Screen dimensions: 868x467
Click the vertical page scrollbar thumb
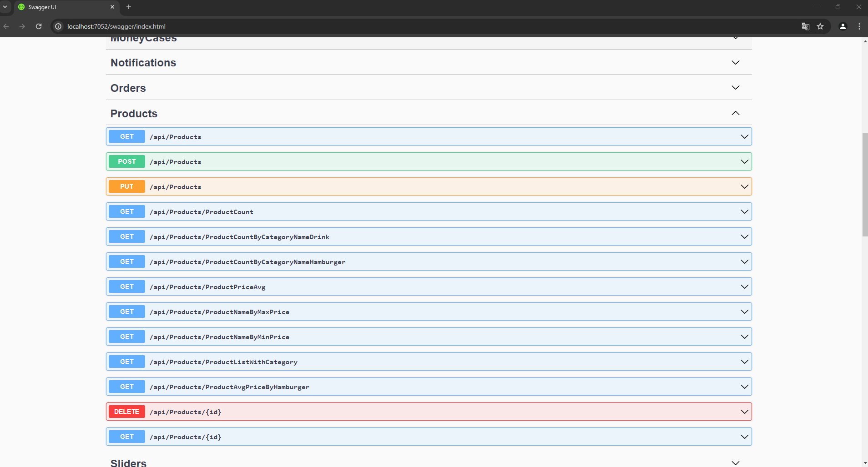(x=864, y=184)
